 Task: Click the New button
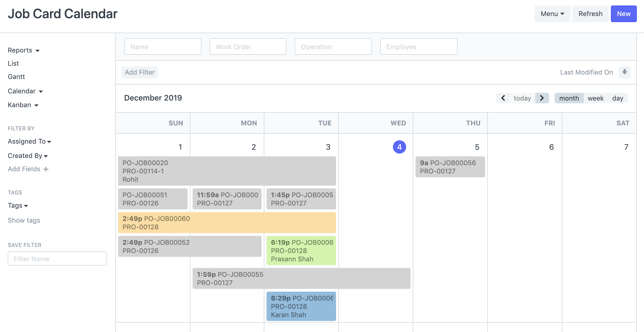click(624, 14)
